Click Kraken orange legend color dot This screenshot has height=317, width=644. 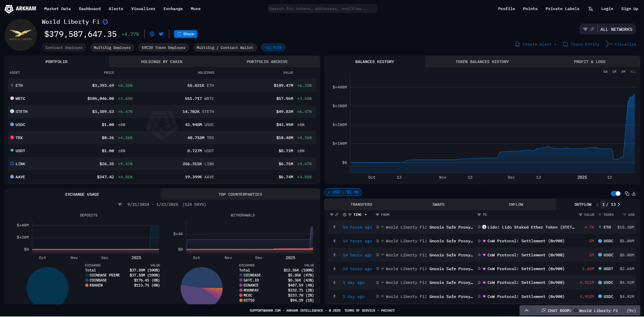(87, 285)
